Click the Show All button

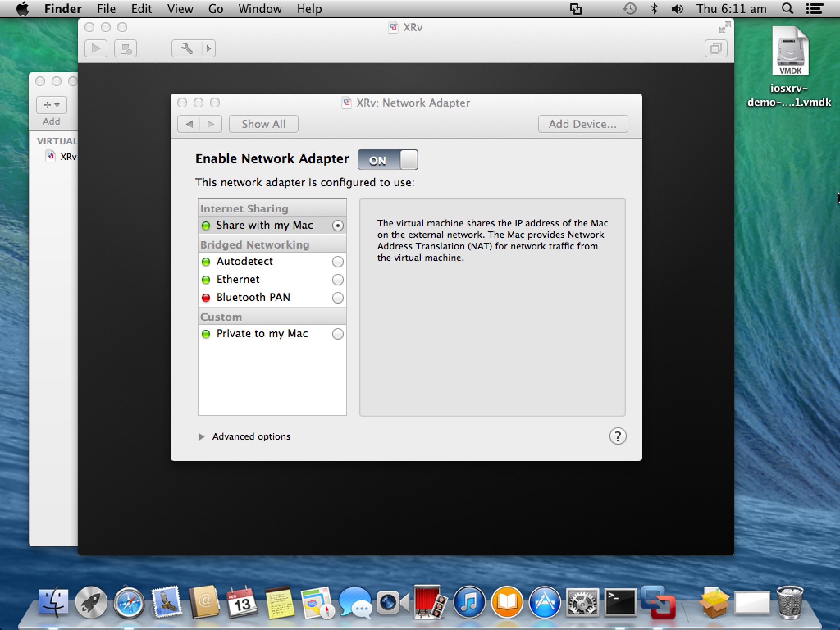coord(263,124)
